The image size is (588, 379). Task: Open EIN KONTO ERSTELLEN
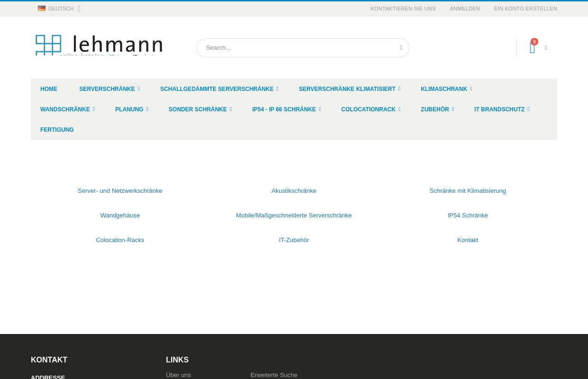(525, 9)
